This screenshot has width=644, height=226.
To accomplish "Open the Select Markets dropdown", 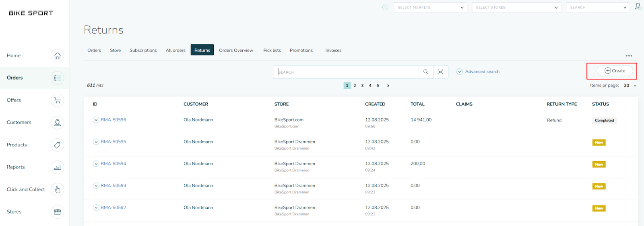I will click(x=430, y=8).
